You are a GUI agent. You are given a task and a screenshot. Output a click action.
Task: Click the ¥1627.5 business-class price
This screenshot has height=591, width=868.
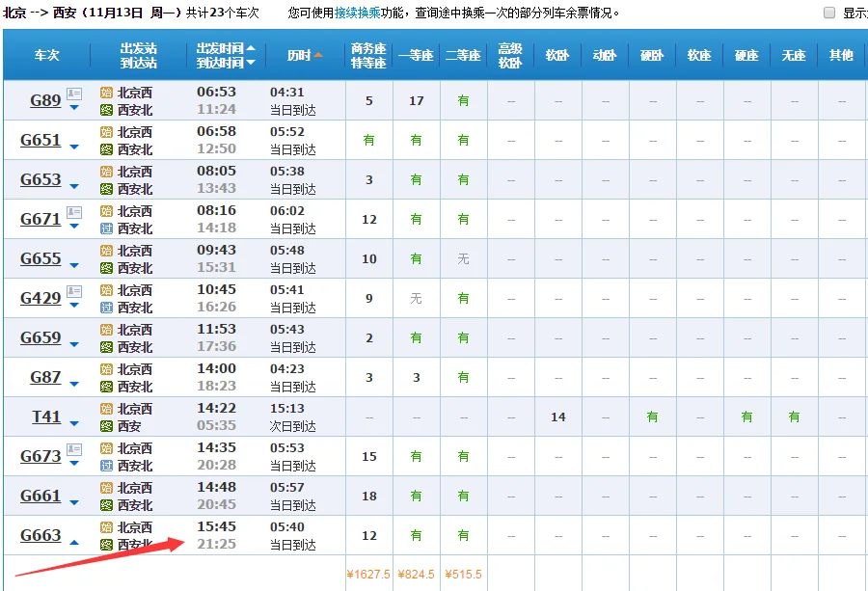pos(369,574)
